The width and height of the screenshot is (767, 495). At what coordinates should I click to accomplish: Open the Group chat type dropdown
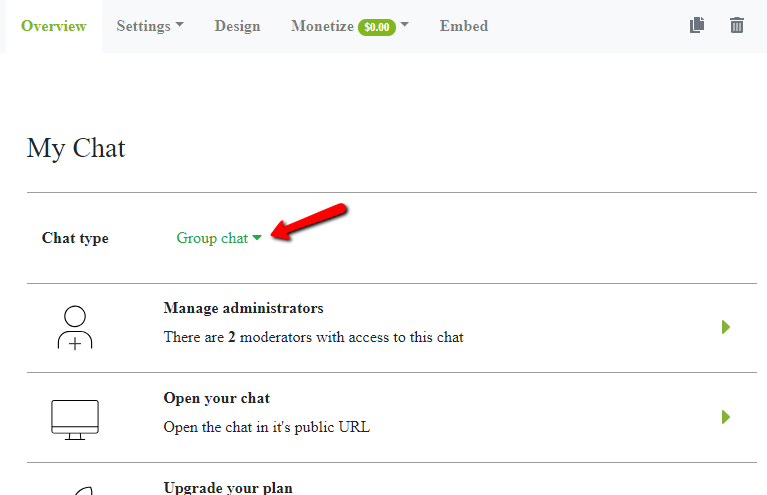click(x=218, y=238)
